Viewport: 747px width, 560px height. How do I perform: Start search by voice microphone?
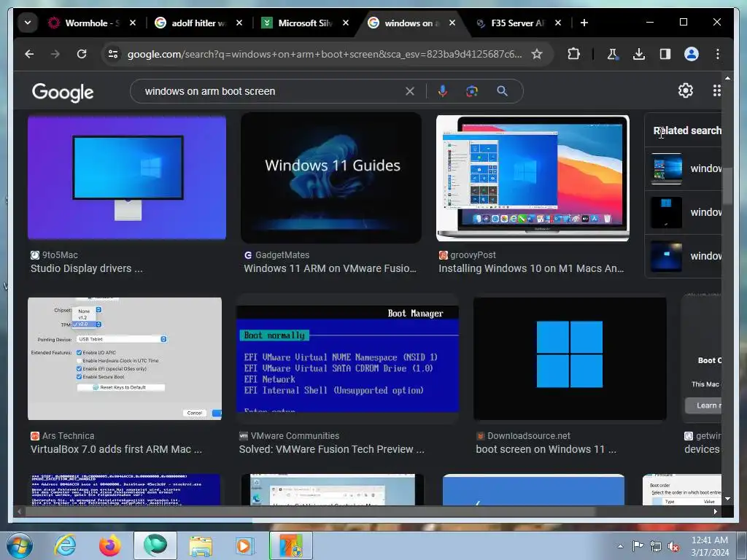pos(443,91)
